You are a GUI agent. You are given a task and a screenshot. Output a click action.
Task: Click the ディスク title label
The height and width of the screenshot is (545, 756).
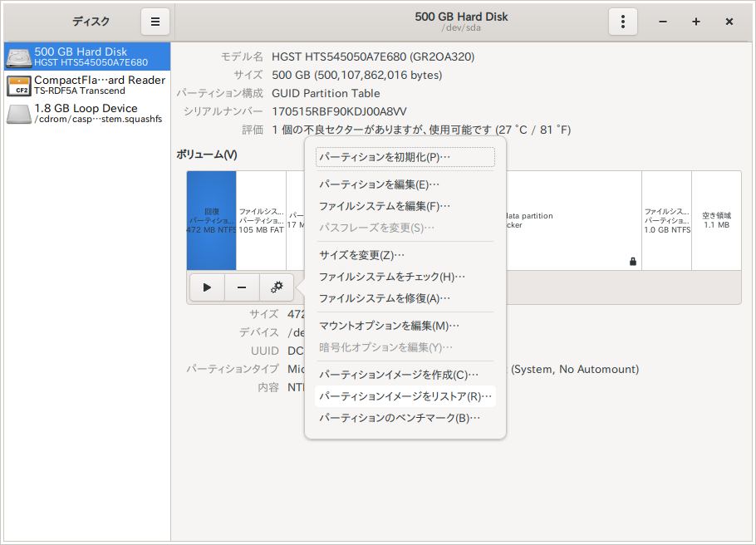91,22
